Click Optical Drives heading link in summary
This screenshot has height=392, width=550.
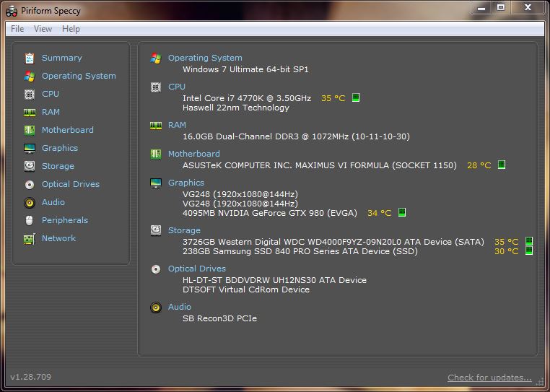(x=197, y=269)
